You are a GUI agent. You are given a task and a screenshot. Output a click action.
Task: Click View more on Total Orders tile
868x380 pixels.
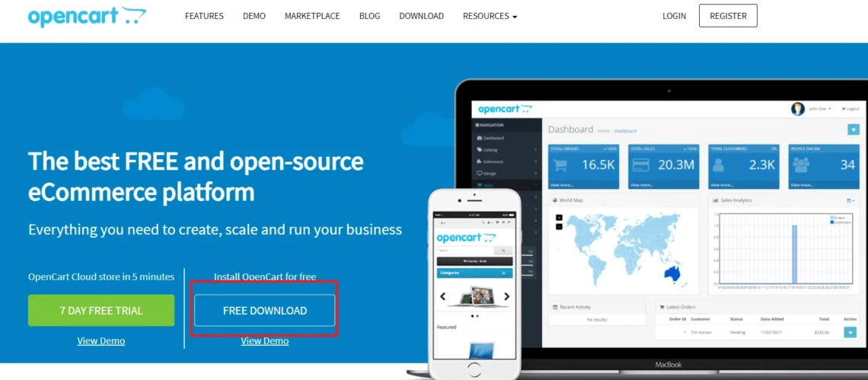[x=562, y=185]
